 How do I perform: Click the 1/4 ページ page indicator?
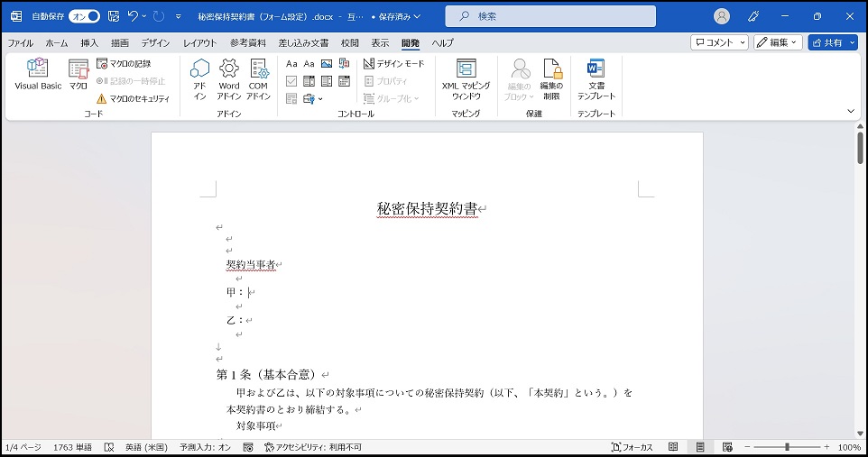click(23, 447)
